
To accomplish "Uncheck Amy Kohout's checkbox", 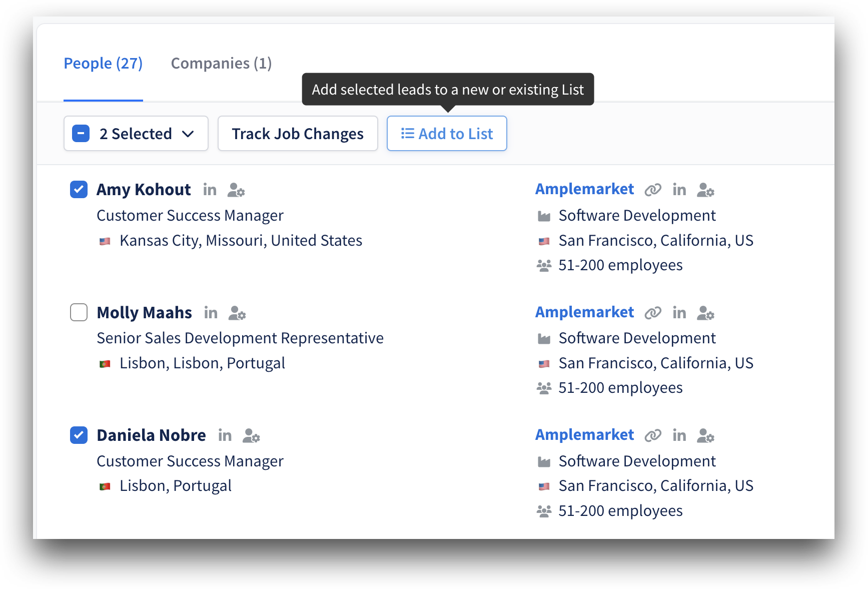I will pyautogui.click(x=79, y=190).
